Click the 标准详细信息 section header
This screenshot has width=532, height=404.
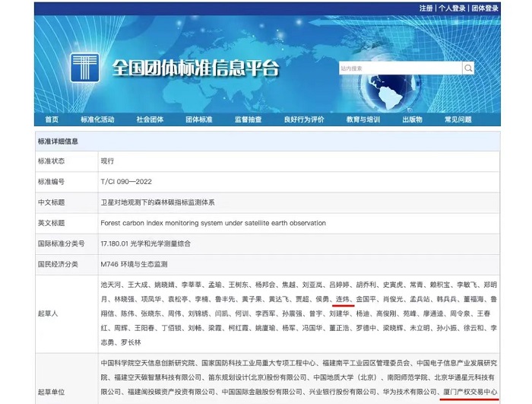[x=58, y=142]
